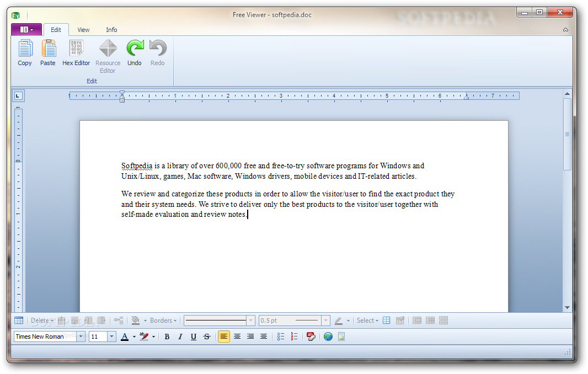Click the clear formatting eraser icon
The width and height of the screenshot is (588, 374).
[x=311, y=336]
